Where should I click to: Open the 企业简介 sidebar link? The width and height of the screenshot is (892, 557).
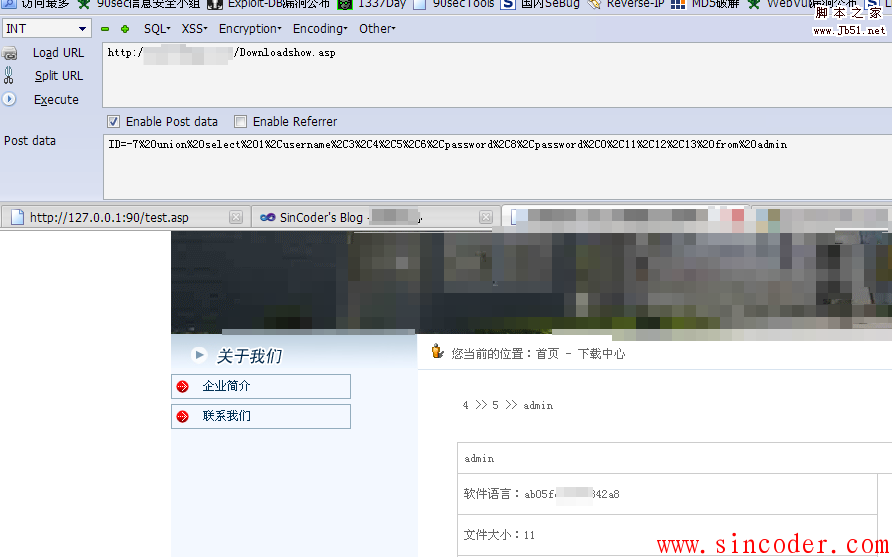tap(261, 386)
